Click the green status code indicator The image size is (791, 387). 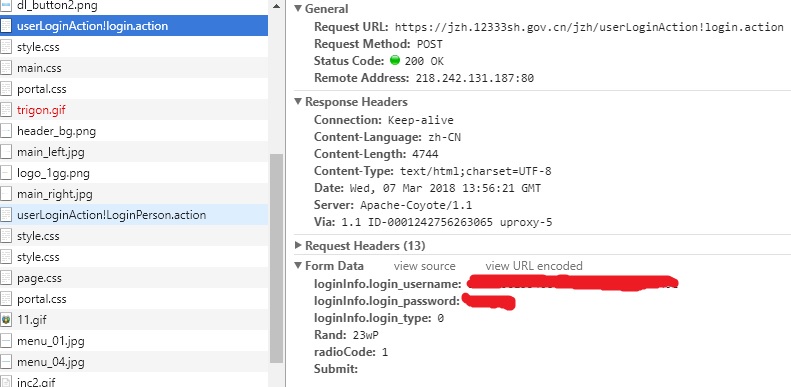(x=395, y=61)
